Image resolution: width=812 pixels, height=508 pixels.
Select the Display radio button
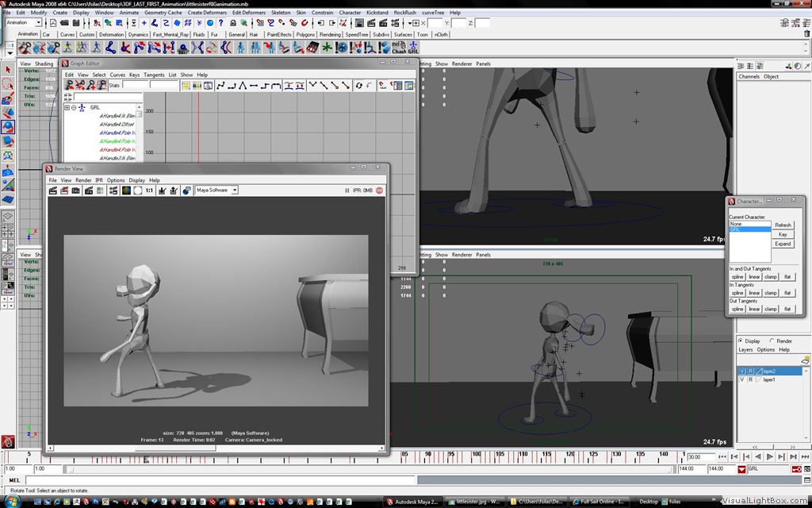click(740, 341)
